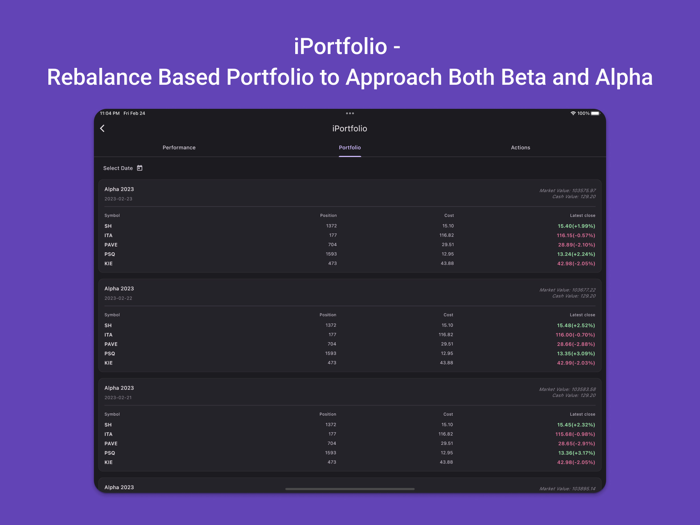Open the Alpha 2023 card dated 2023-02-22
Image resolution: width=700 pixels, height=525 pixels.
(x=350, y=325)
